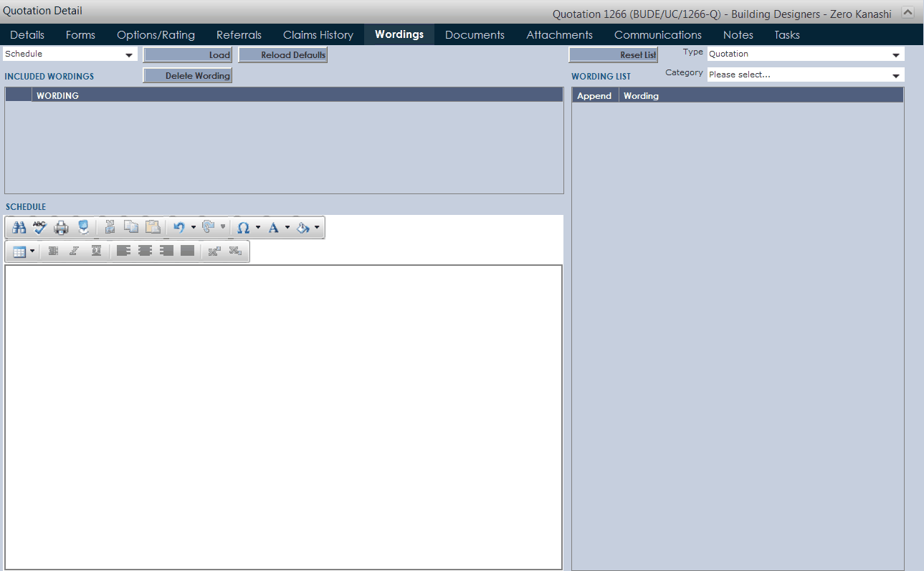Screen dimensions: 924x571
Task: Expand the Undo history dropdown arrow
Action: [x=193, y=228]
